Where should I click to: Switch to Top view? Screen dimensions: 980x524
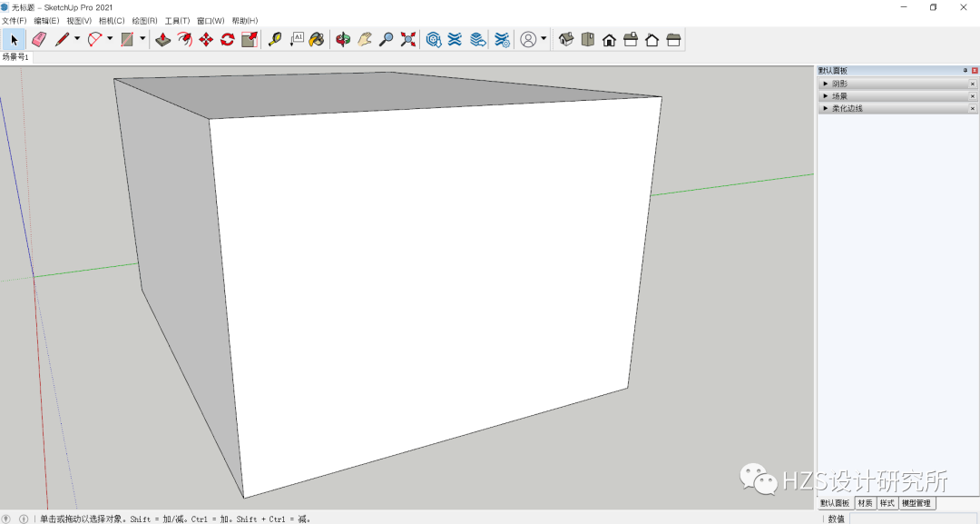[x=586, y=39]
